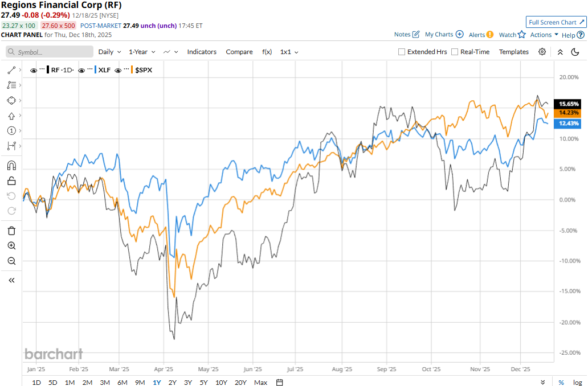Click the Alerts link
The image size is (588, 386).
(x=477, y=35)
